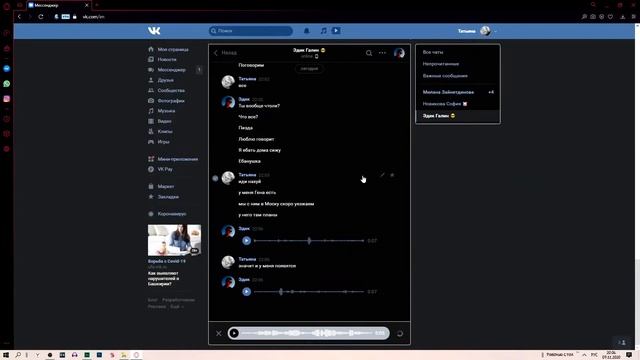Open Ещё footer dropdown
Viewport: 640px width, 360px height.
coord(176,307)
